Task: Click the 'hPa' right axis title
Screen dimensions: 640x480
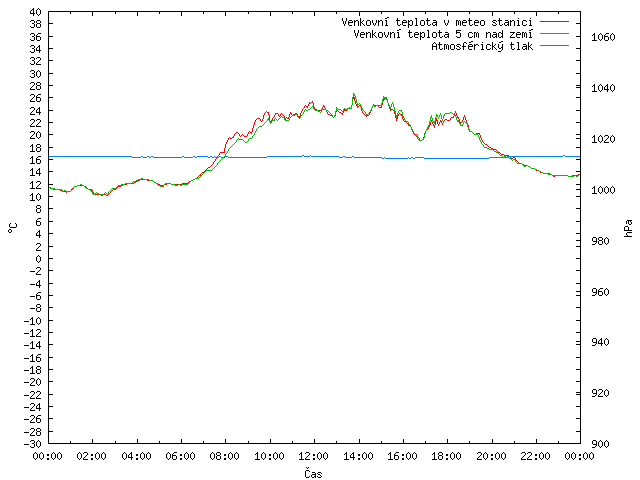Action: 629,228
